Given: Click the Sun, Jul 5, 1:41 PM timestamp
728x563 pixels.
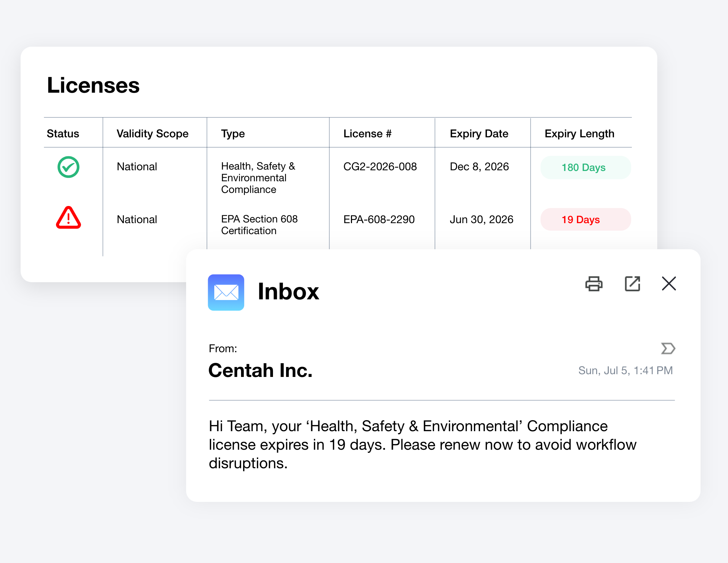Looking at the screenshot, I should pos(625,370).
